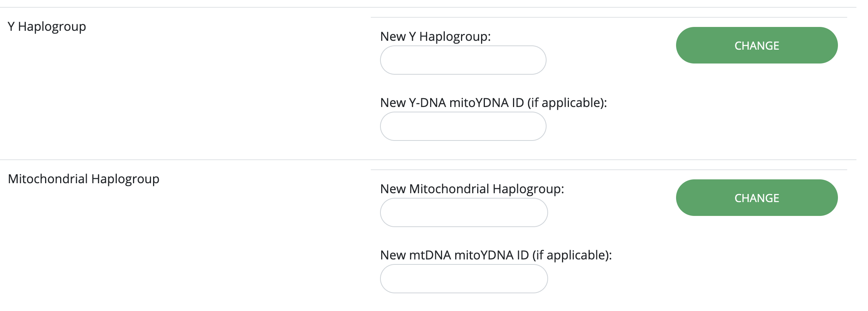Place cursor in the Y-DNA ID entry box
The image size is (868, 311).
pos(463,126)
